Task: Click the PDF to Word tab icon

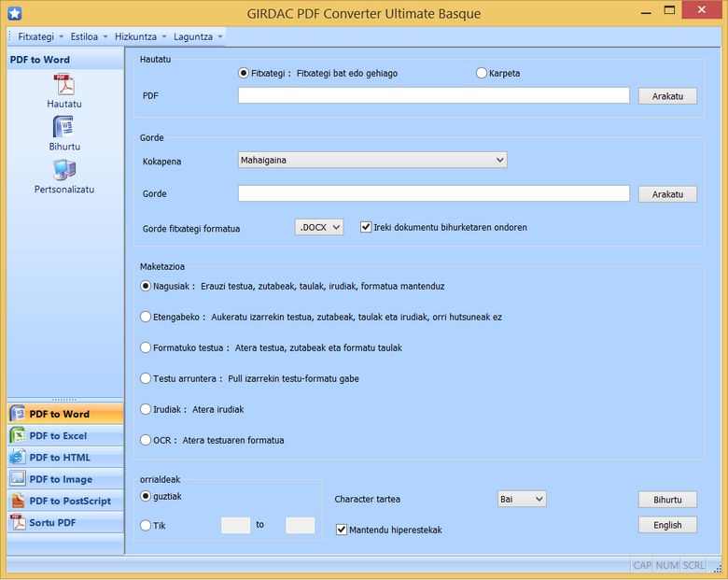Action: coord(18,413)
